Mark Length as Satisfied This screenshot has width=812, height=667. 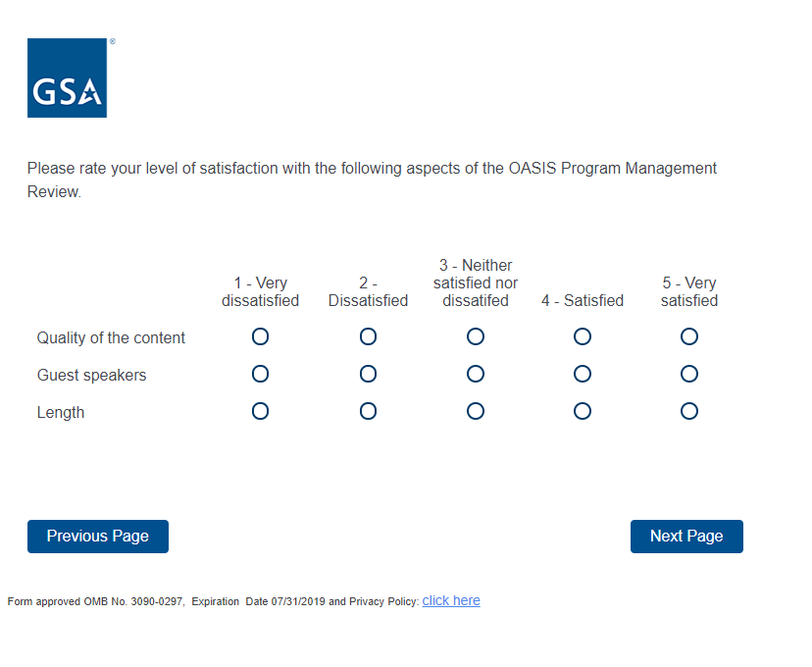(x=583, y=411)
